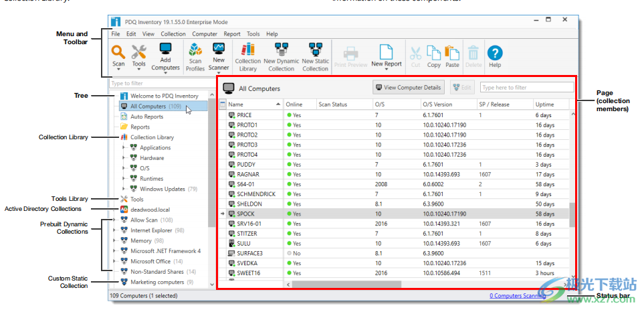Select Welcome to PDQ Inventory tree node
Screen dimensions: 644x310
[x=165, y=96]
